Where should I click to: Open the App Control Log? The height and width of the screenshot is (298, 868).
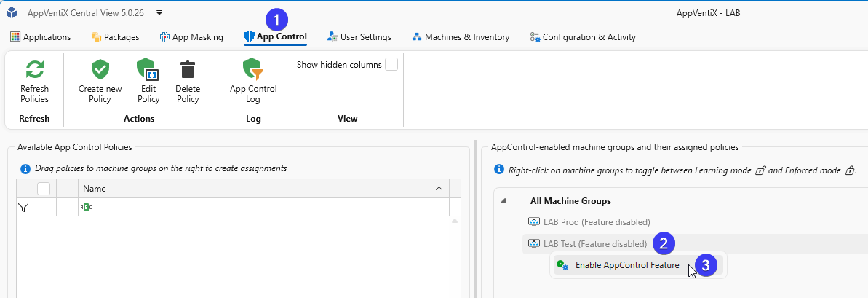click(x=253, y=82)
